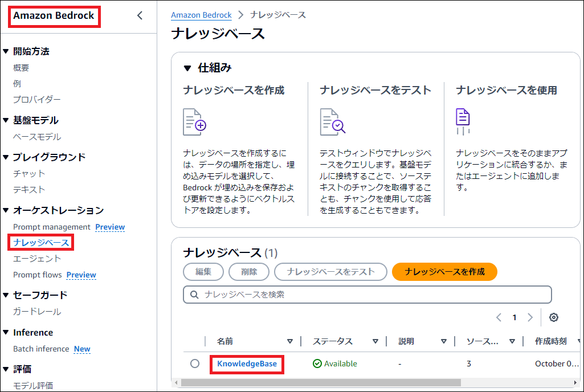This screenshot has width=584, height=392.
Task: Select the KnowledgeBase row radio button
Action: coord(195,364)
